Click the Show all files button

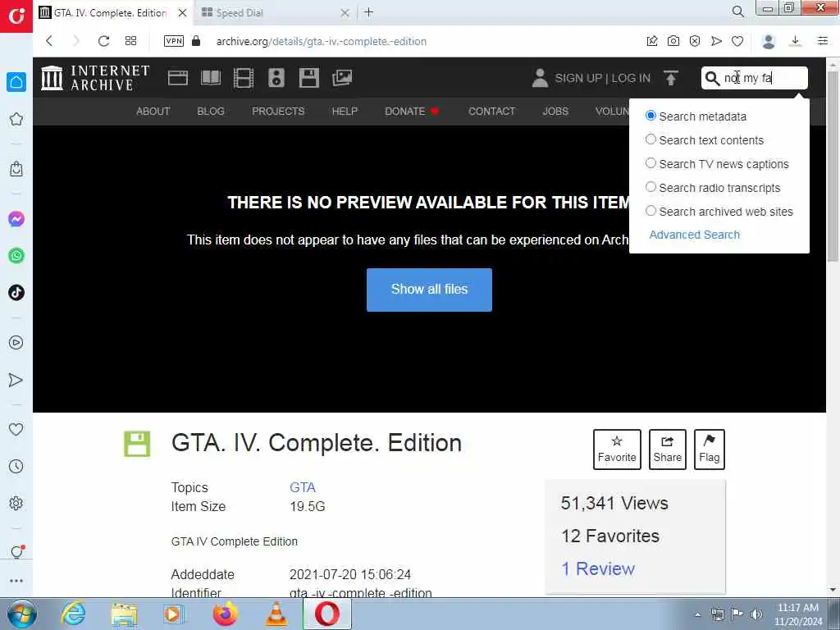point(429,290)
